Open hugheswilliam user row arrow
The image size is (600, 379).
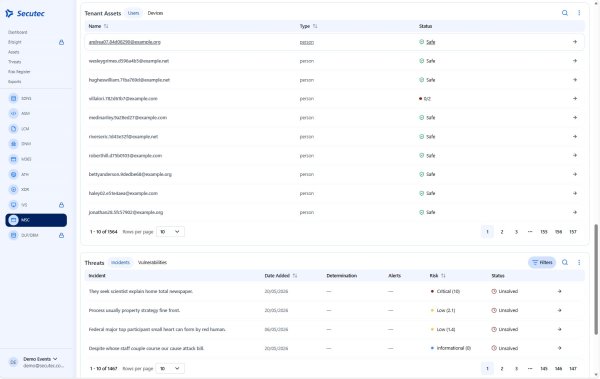tap(575, 80)
